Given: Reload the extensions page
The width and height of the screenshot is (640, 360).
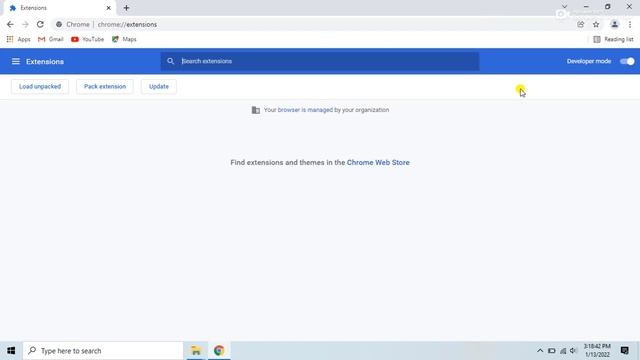Looking at the screenshot, I should click(x=40, y=24).
